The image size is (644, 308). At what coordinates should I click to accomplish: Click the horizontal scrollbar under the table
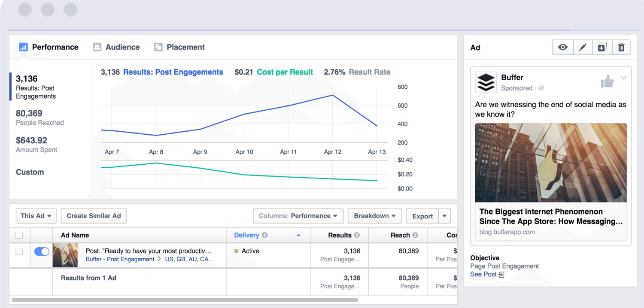pyautogui.click(x=185, y=300)
